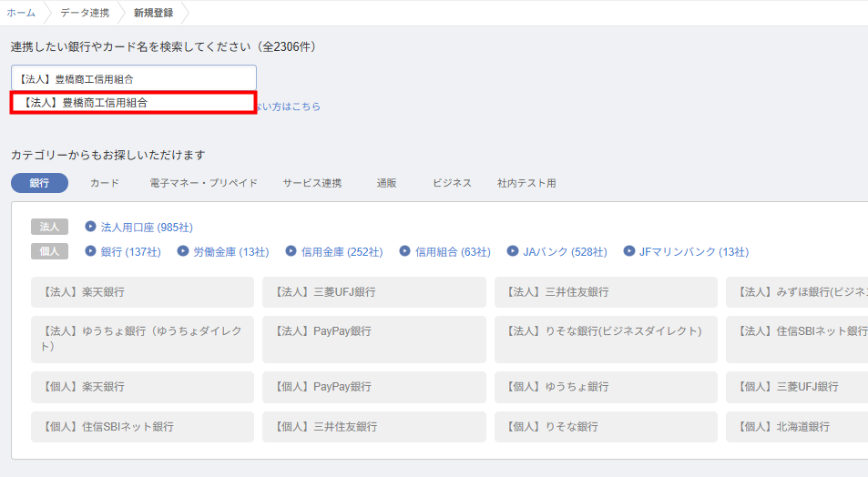The width and height of the screenshot is (868, 477).
Task: Select 【法人】三井住友銀行
Action: coord(606,292)
